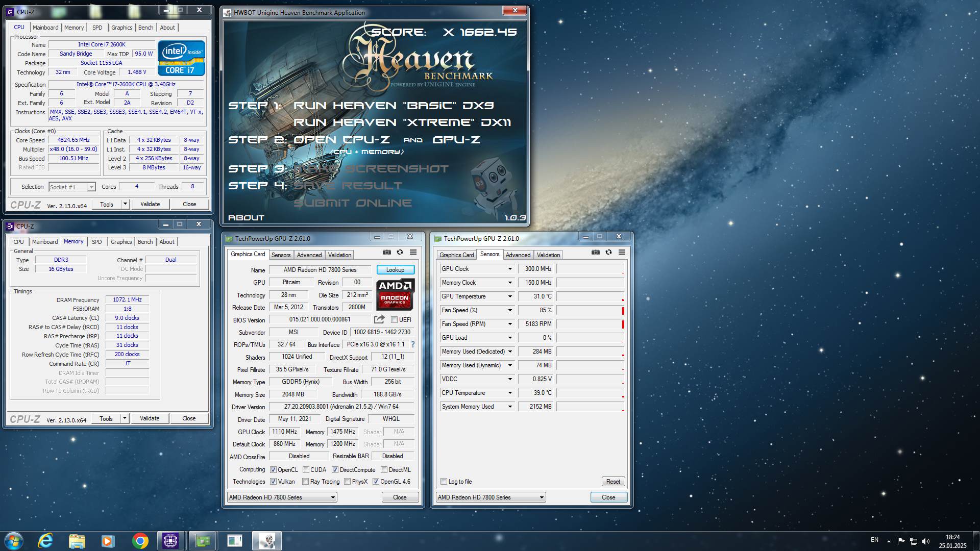Viewport: 980px width, 551px height.
Task: Open Windows Explorer folder icon in taskbar
Action: click(x=77, y=541)
